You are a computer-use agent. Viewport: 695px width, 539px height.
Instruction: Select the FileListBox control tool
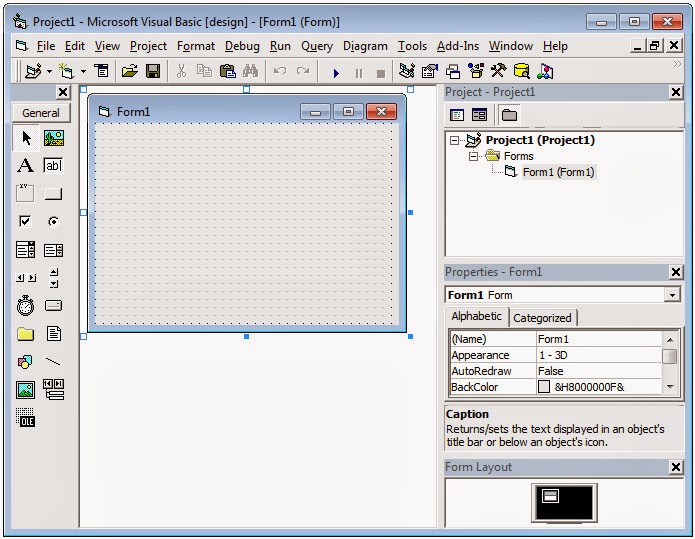(54, 334)
